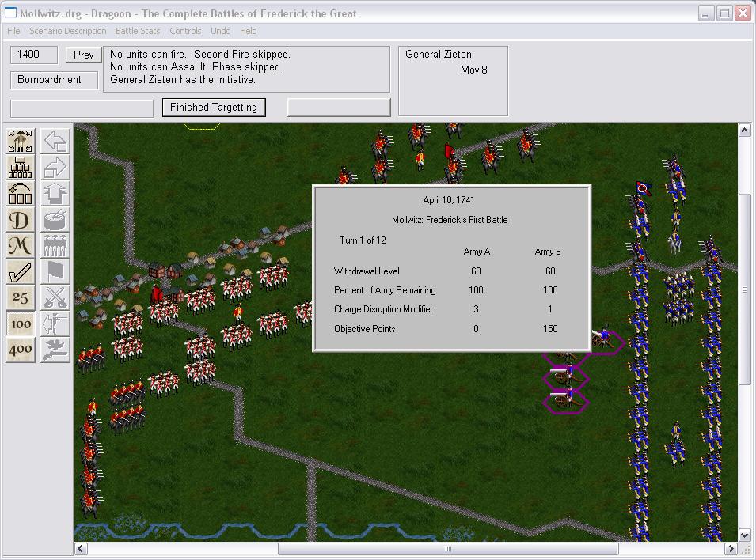Screen dimensions: 756x560
Task: Click the map's vertical scrollbar up arrow
Action: pos(744,131)
